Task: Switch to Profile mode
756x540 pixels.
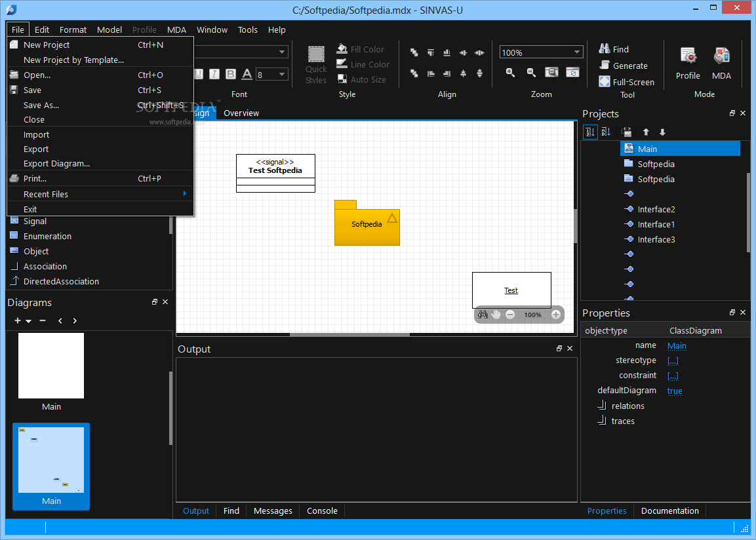Action: coord(688,64)
